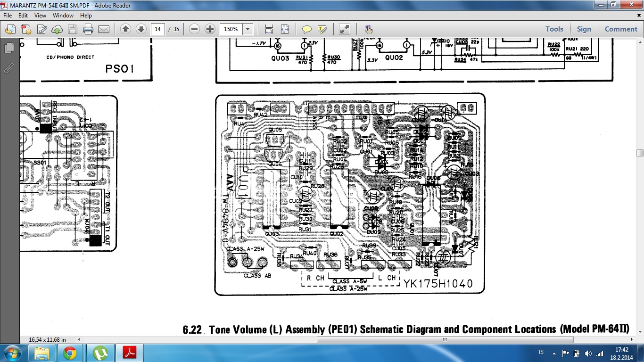Open the page thumbnails panel
This screenshot has width=644, height=362.
click(8, 48)
